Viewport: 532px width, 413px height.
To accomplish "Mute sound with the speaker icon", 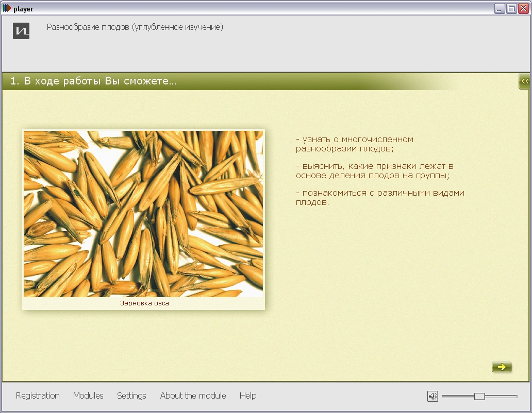I will click(x=433, y=396).
